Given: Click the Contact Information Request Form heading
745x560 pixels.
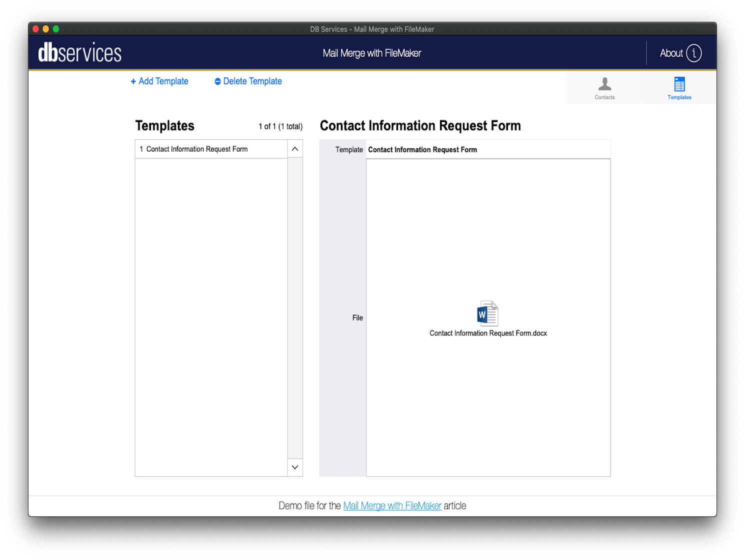Looking at the screenshot, I should tap(420, 126).
